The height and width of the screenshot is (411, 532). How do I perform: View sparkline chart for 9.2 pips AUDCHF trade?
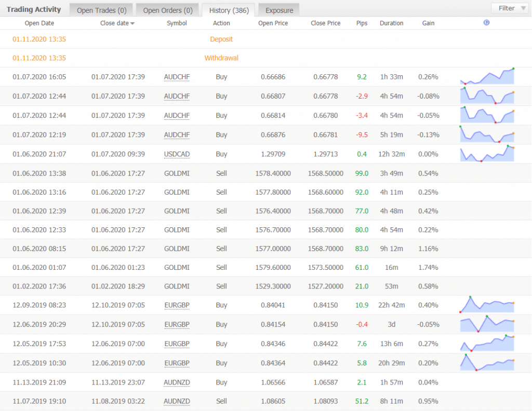pyautogui.click(x=487, y=76)
